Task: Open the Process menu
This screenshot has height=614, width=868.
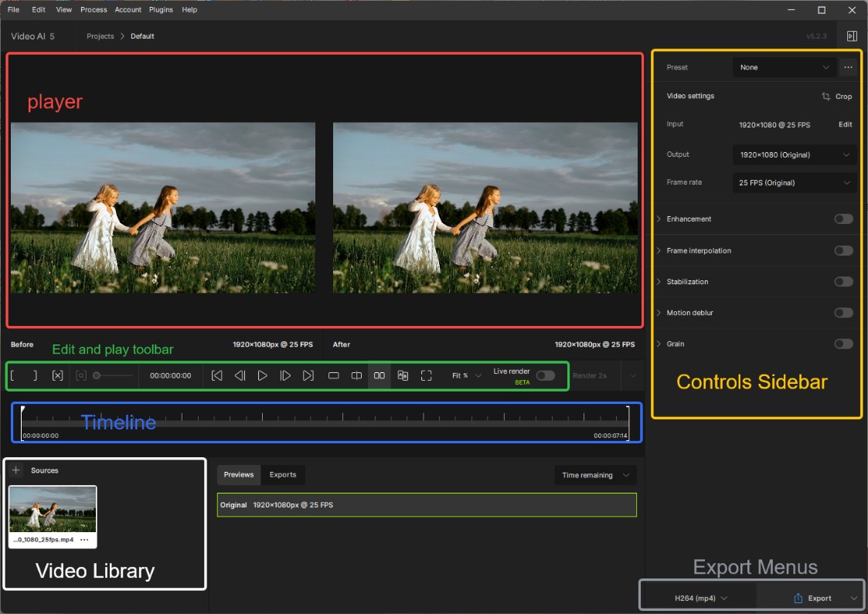Action: coord(94,9)
